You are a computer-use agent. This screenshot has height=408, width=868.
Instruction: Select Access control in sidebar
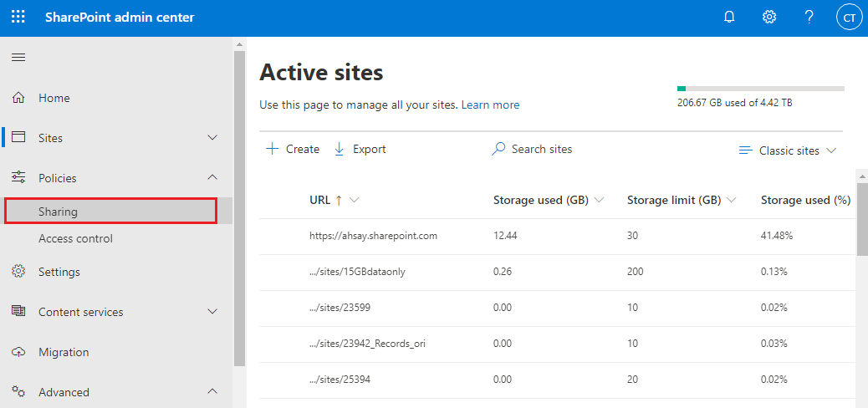coord(75,238)
